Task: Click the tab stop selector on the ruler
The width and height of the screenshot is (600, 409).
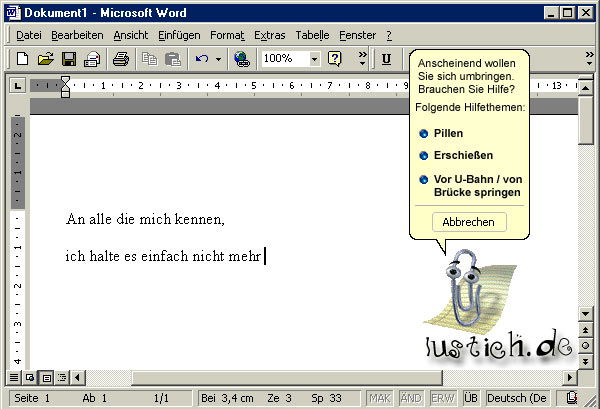Action: coord(18,85)
